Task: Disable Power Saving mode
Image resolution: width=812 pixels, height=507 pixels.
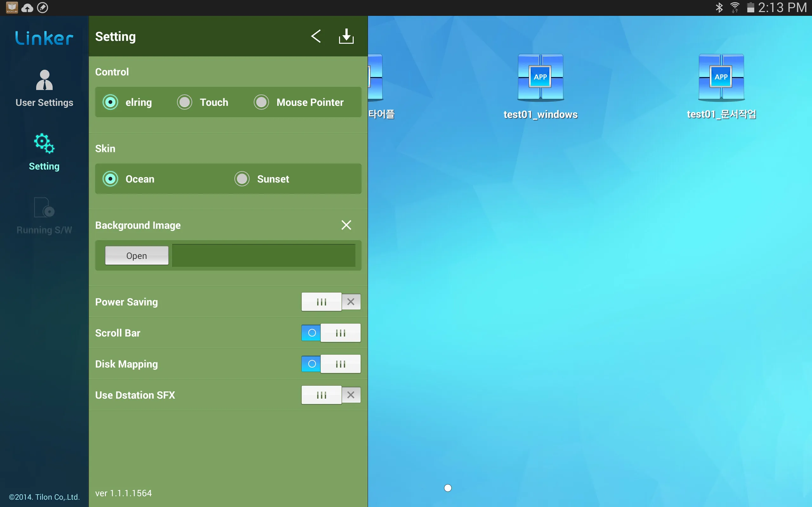Action: pyautogui.click(x=351, y=301)
